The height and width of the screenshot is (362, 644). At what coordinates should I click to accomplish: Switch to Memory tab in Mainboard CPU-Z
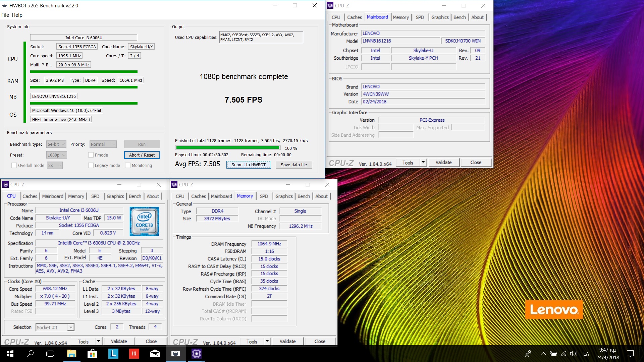coord(400,17)
